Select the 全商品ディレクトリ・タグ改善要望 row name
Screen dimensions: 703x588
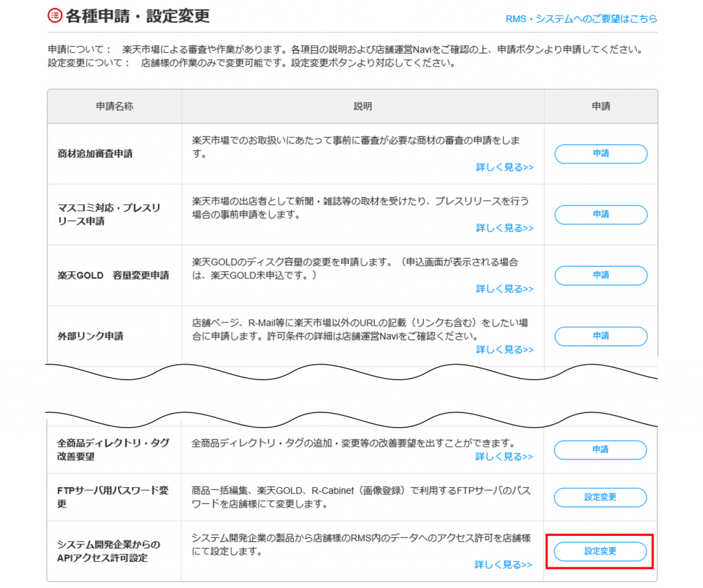pyautogui.click(x=113, y=450)
